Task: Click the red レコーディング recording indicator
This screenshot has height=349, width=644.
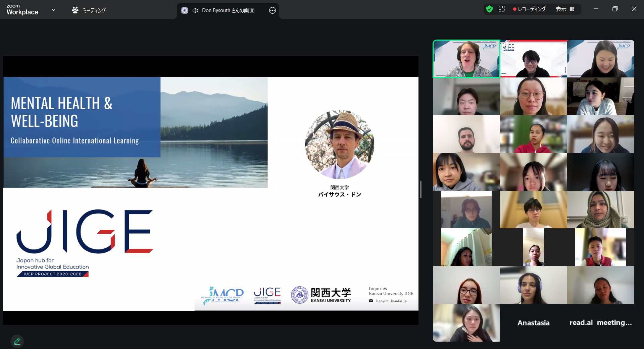Action: 529,9
